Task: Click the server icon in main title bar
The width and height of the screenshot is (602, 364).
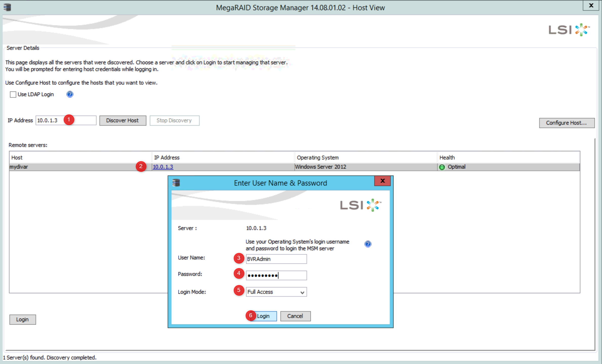Action: coord(7,7)
